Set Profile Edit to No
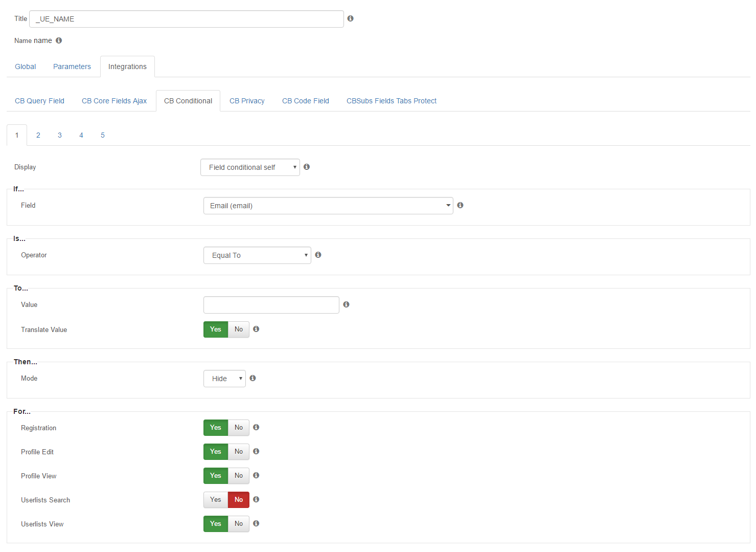The height and width of the screenshot is (552, 756). pos(239,452)
